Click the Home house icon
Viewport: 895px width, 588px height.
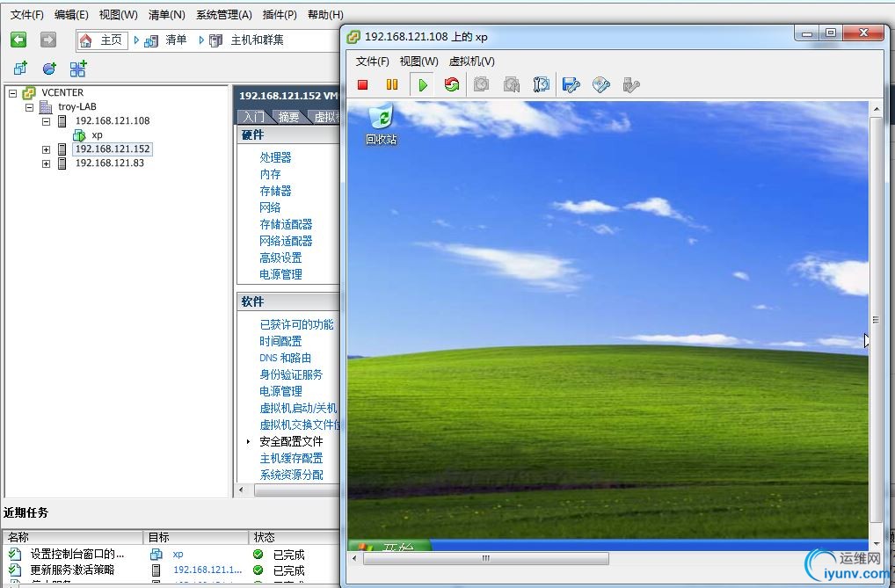tap(86, 40)
